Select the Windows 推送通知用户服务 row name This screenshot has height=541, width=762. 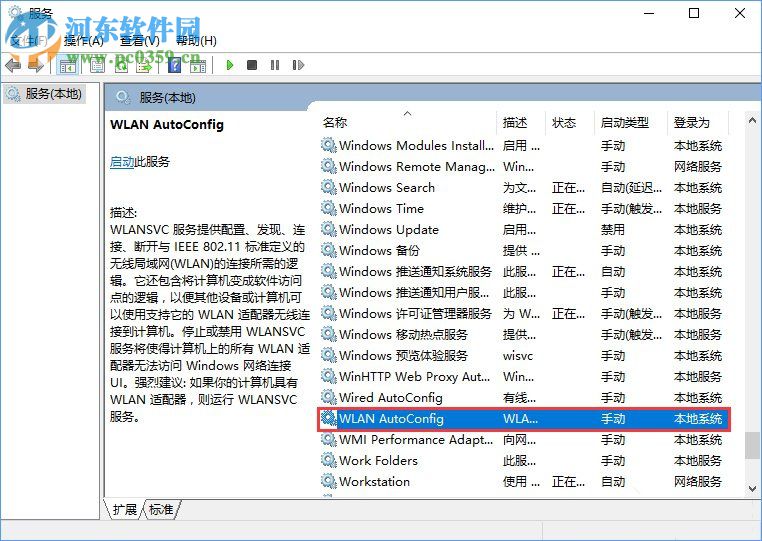click(414, 292)
